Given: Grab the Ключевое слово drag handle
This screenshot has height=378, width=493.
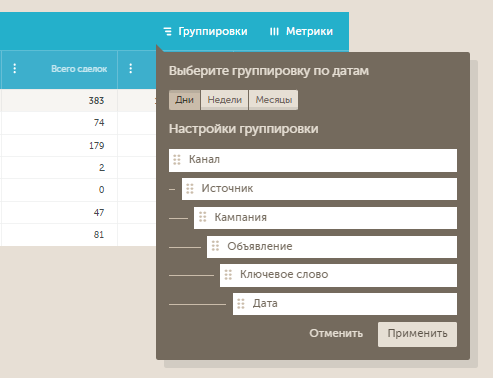Looking at the screenshot, I should pos(228,275).
